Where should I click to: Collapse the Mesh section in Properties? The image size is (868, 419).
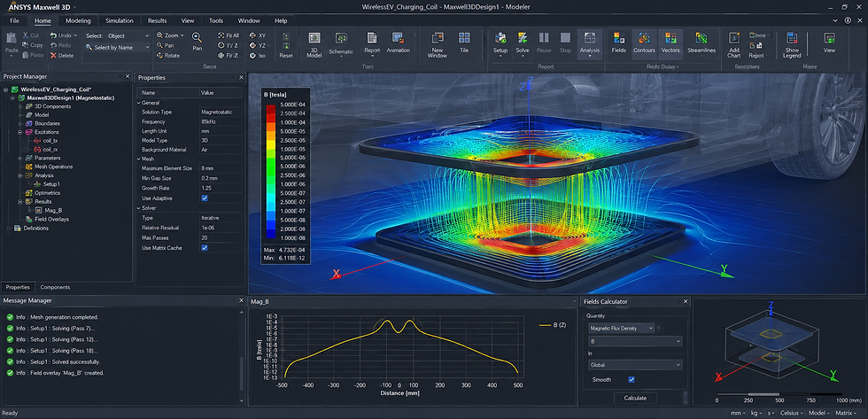click(139, 159)
